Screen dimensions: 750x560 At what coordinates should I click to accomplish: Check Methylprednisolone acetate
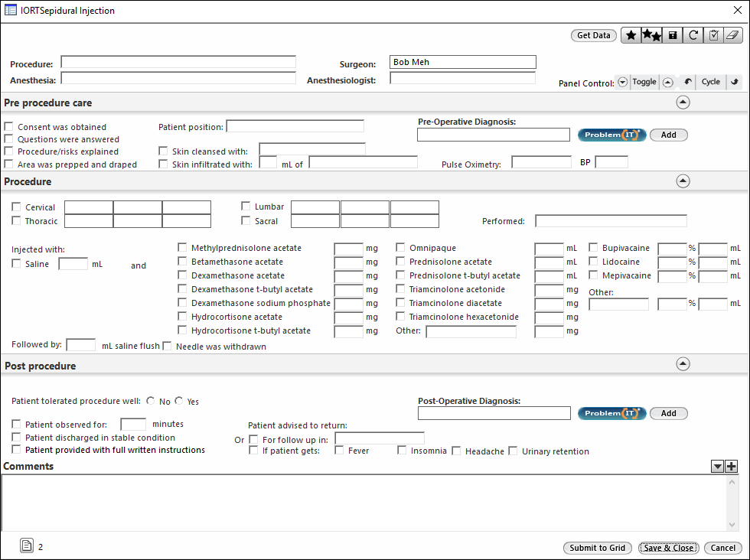(x=182, y=248)
